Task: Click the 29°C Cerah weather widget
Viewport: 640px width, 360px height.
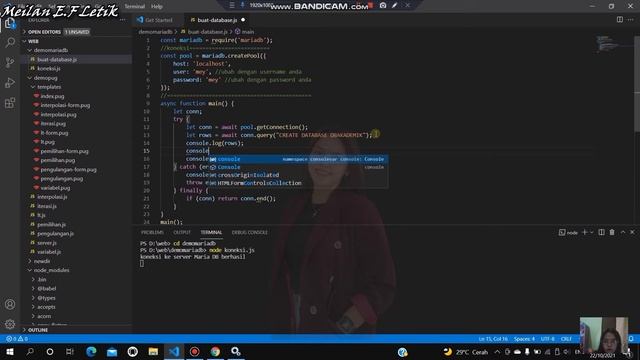Action: (466, 351)
